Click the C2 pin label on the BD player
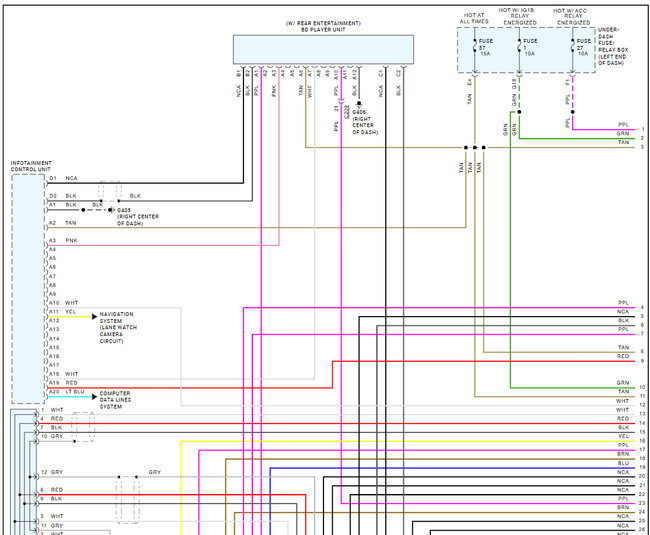Image resolution: width=650 pixels, height=535 pixels. pos(398,73)
